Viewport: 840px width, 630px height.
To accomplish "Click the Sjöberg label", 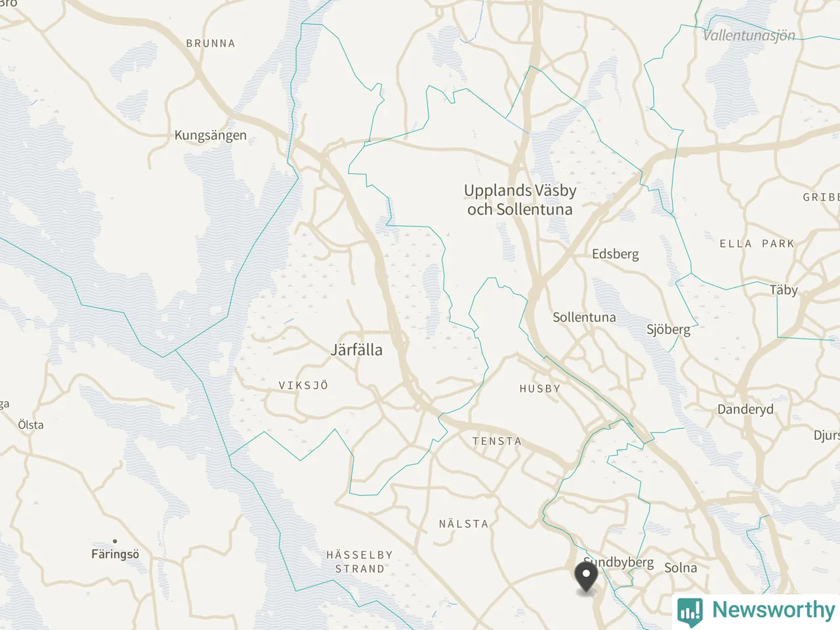I will (x=669, y=329).
